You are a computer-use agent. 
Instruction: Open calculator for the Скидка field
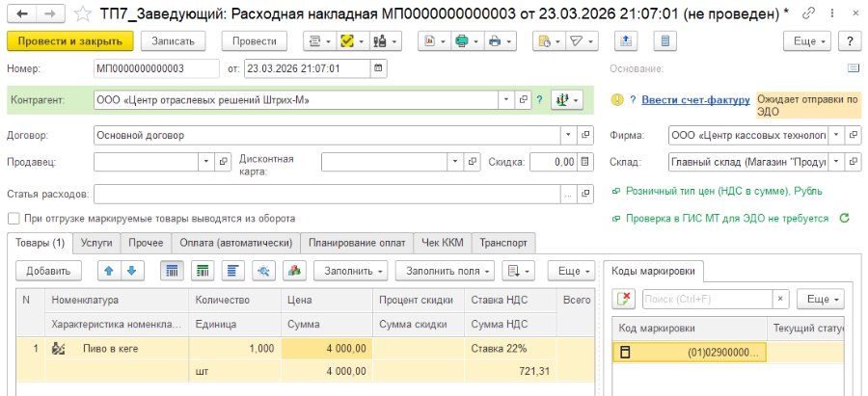point(585,162)
